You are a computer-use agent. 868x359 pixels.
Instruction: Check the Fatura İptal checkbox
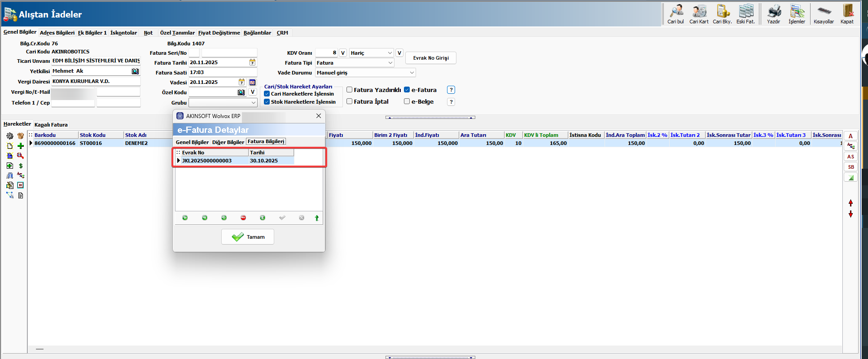click(349, 101)
